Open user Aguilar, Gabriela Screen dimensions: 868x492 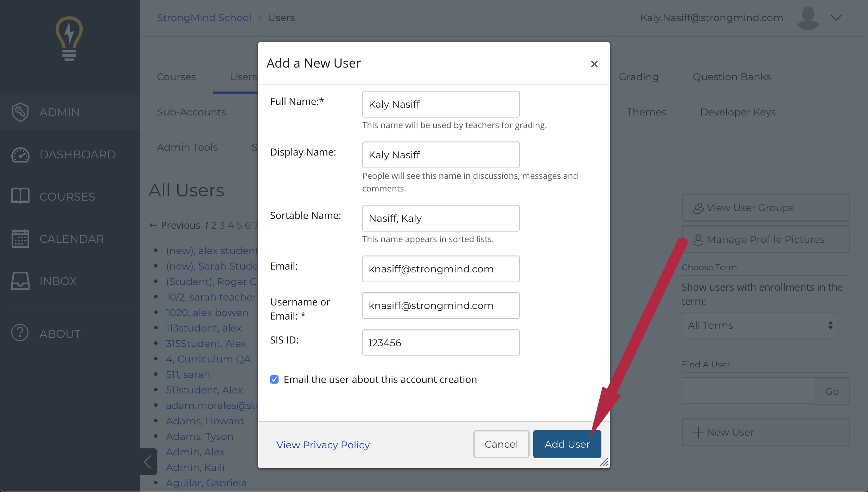click(x=206, y=483)
